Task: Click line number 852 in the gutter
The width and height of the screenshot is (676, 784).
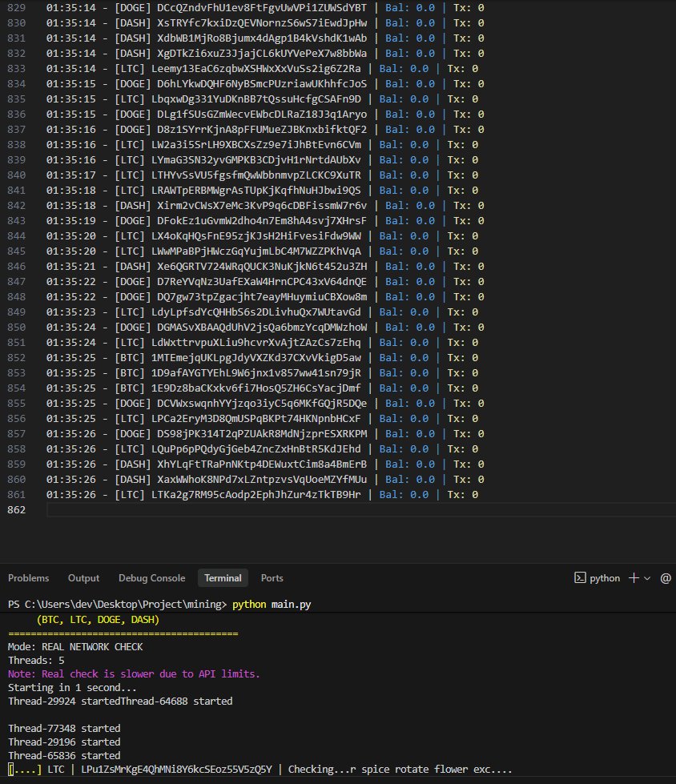Action: tap(17, 357)
